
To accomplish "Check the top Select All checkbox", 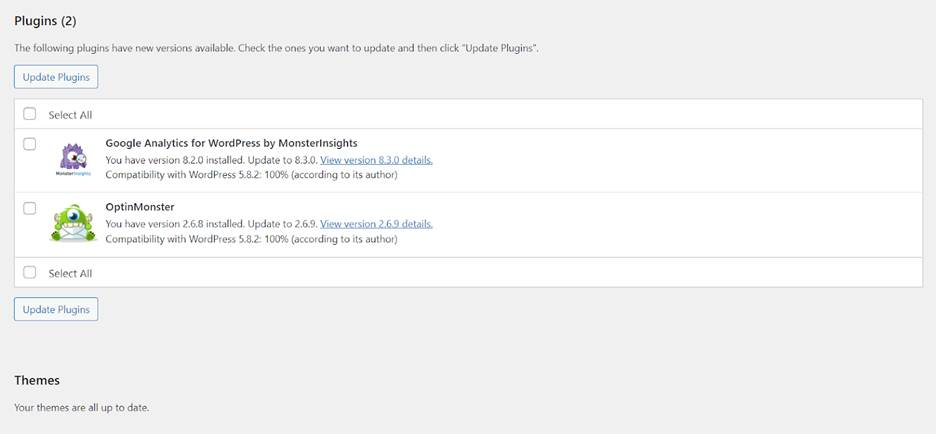I will click(x=30, y=114).
